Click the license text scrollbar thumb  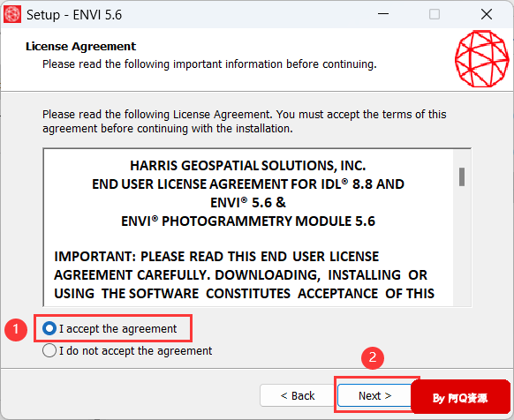(462, 176)
